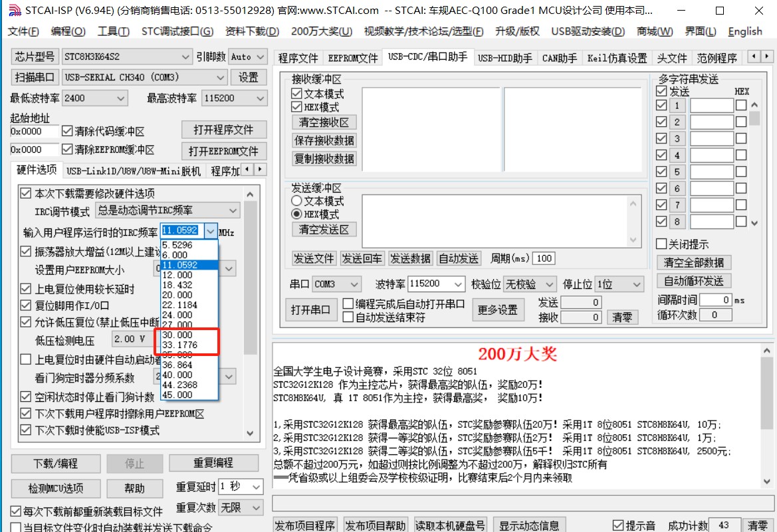Uncheck 清除代码缓冲区 checkbox
The height and width of the screenshot is (532, 777).
pos(67,132)
